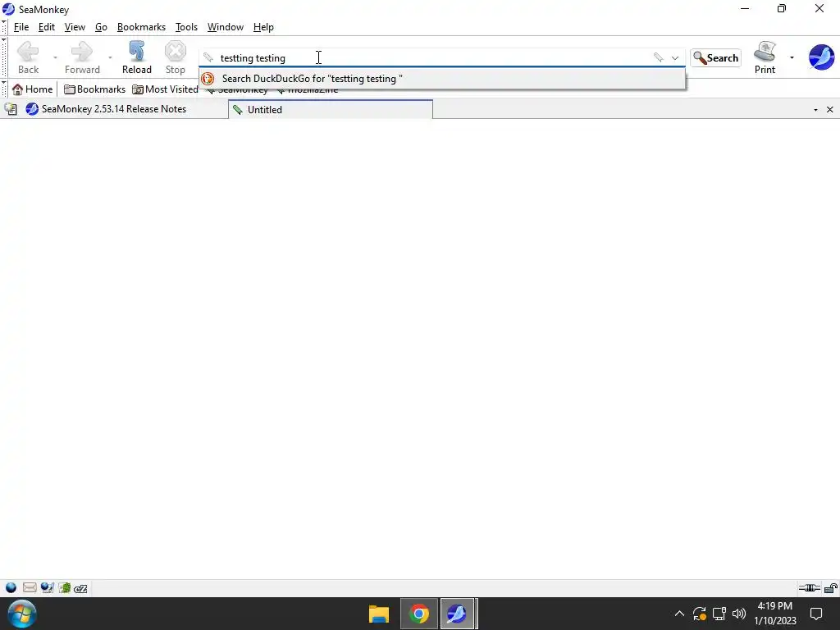The height and width of the screenshot is (630, 840).
Task: Expand the URL bar history dropdown chevron
Action: [x=675, y=58]
